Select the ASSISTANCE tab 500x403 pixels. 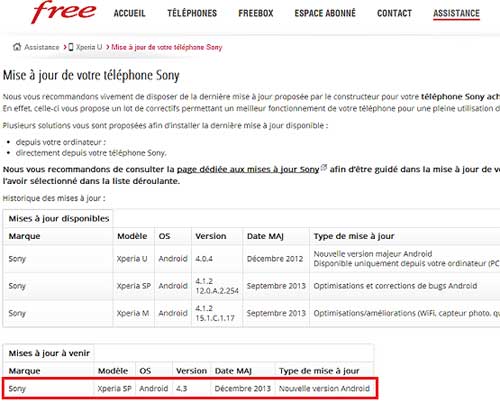click(x=456, y=14)
